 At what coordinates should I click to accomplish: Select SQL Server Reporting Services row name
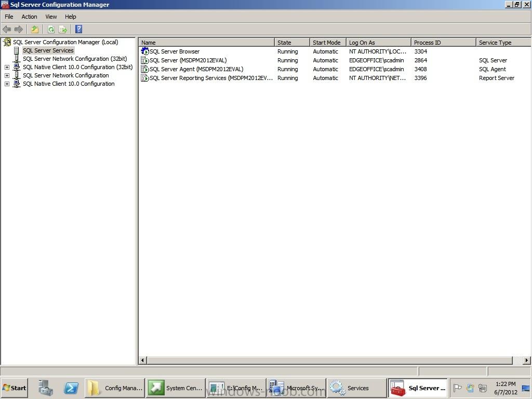tap(211, 78)
